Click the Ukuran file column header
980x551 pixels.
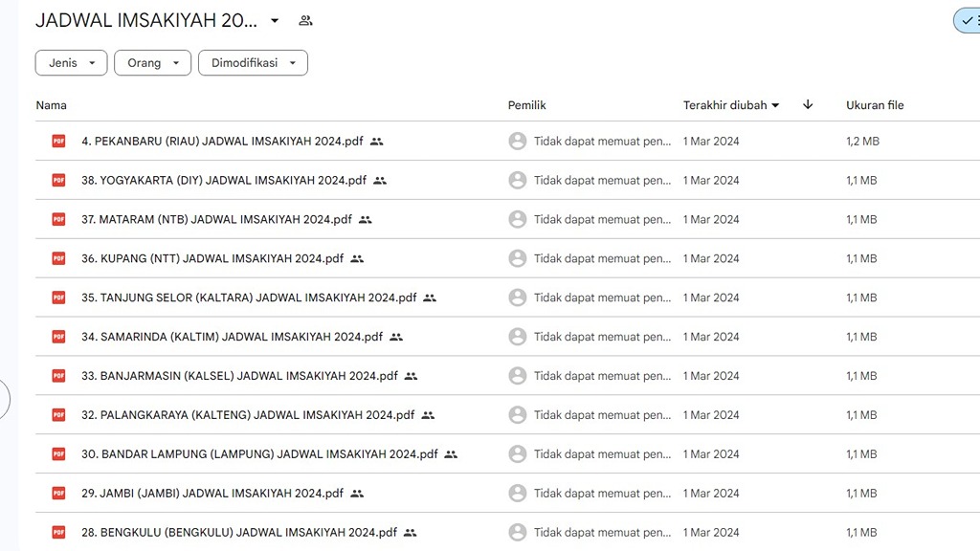tap(875, 105)
